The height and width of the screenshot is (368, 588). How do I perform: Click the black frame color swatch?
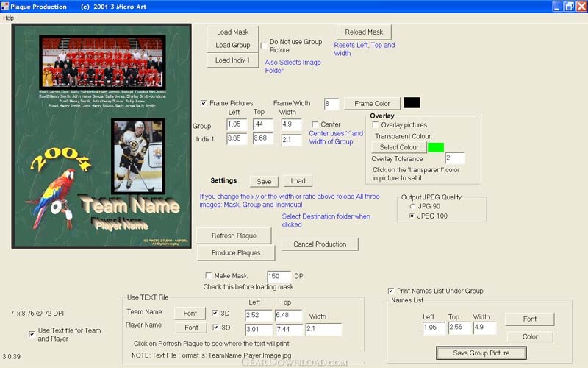click(412, 103)
